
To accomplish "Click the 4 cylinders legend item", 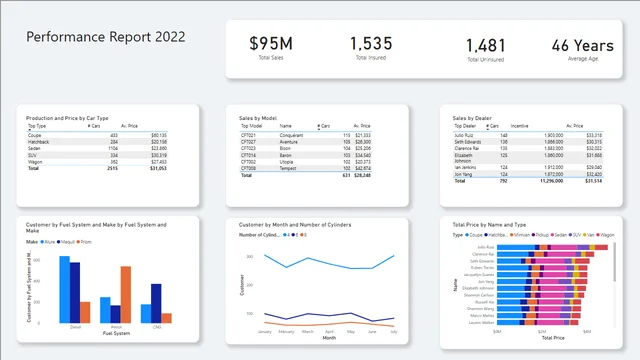I will pos(287,235).
